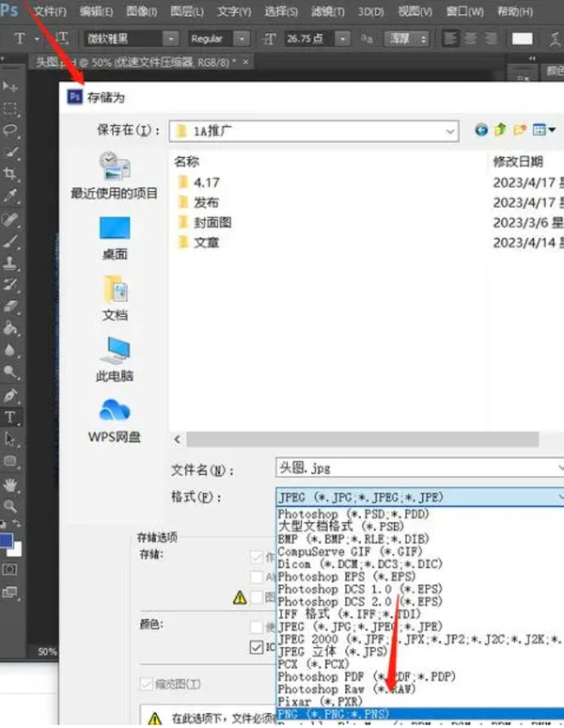Toggle the 缩览图(T) thumbnail checkbox
The width and height of the screenshot is (564, 728).
[147, 684]
